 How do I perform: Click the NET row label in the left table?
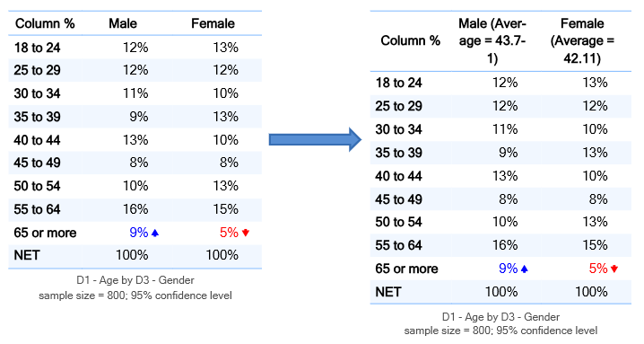pyautogui.click(x=27, y=255)
